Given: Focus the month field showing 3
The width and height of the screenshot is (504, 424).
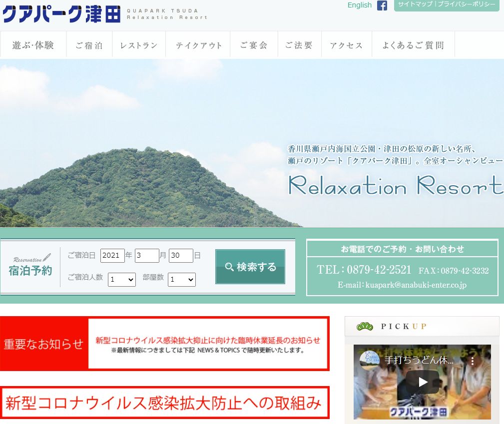Looking at the screenshot, I should point(146,256).
